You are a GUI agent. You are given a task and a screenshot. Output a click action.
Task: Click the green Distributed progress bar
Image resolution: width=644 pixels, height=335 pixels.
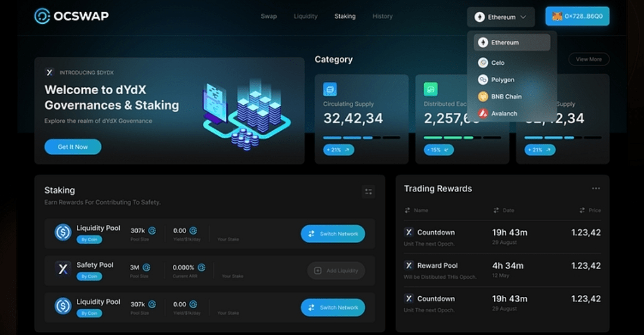(x=462, y=138)
